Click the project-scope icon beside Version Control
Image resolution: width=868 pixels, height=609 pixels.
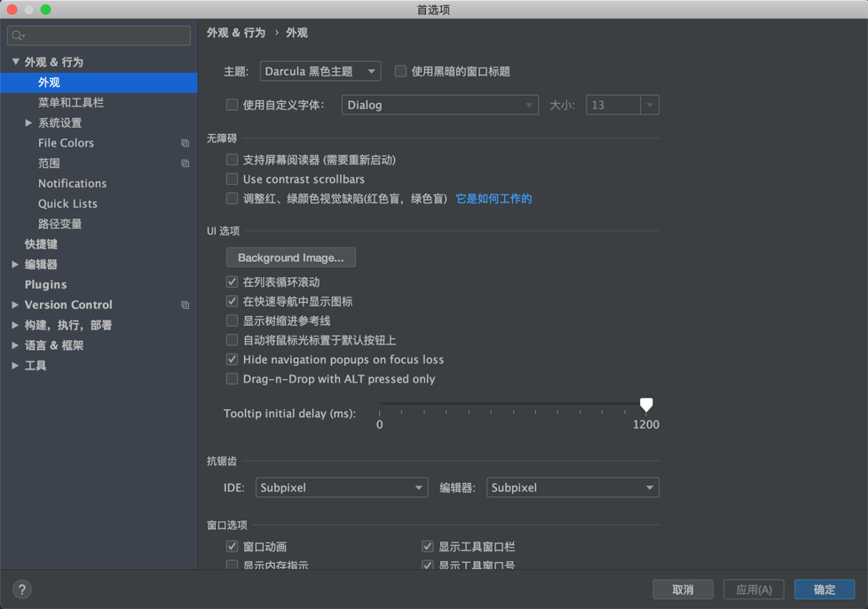185,304
